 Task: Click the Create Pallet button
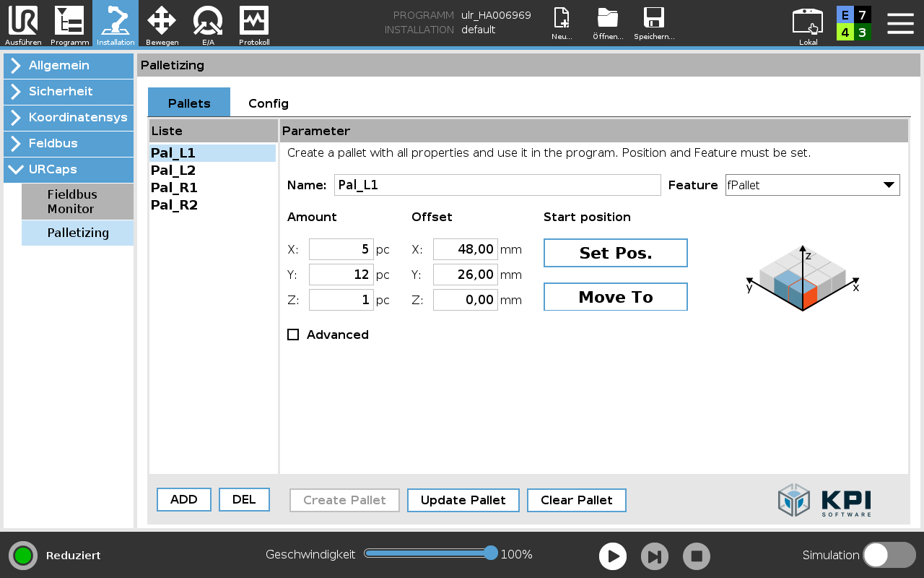pos(344,500)
